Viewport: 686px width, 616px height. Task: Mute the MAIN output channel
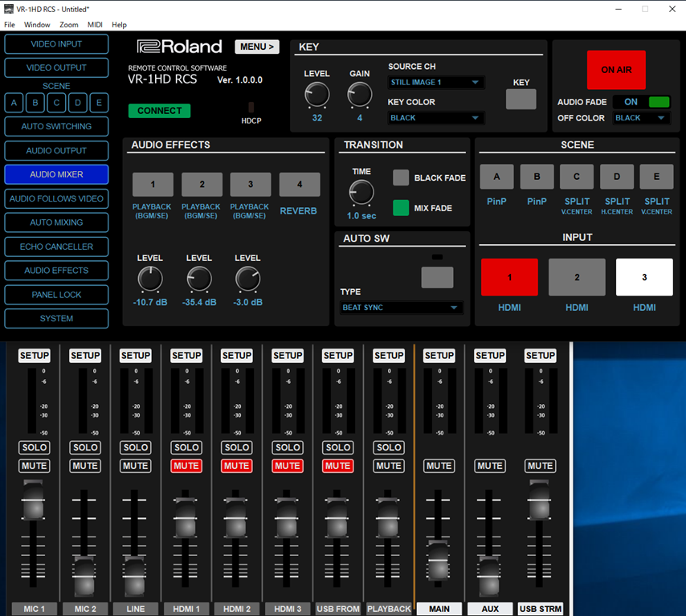tap(439, 466)
